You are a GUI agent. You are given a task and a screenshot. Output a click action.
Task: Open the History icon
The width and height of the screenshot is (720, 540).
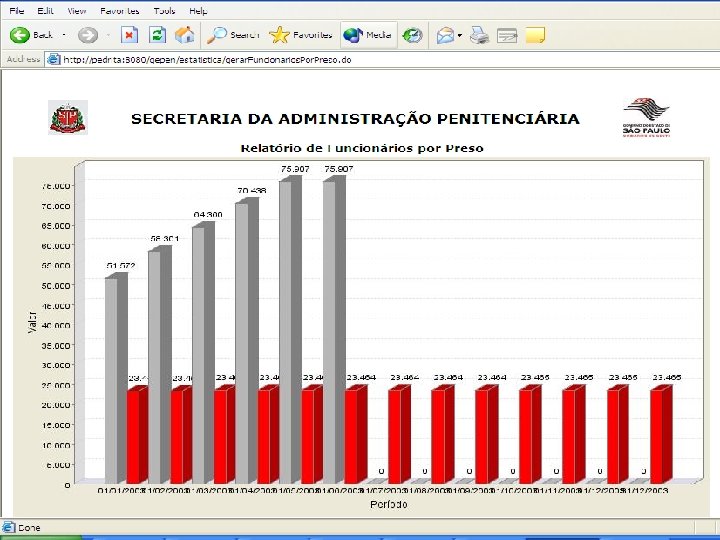(x=412, y=35)
